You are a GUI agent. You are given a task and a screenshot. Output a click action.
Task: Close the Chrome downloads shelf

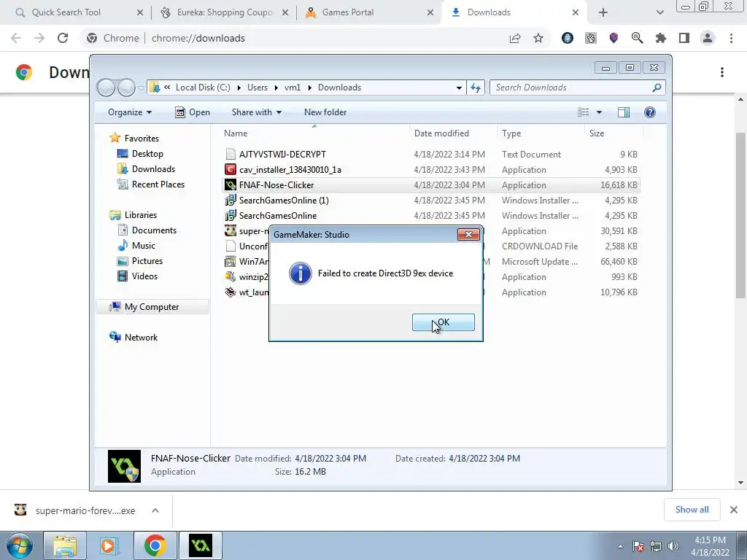[734, 510]
